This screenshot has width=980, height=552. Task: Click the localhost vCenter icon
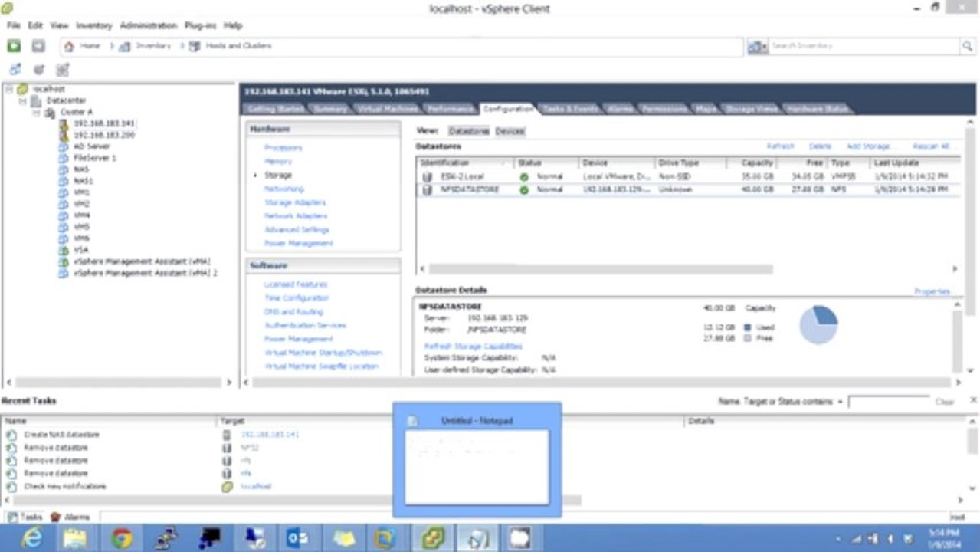click(22, 90)
